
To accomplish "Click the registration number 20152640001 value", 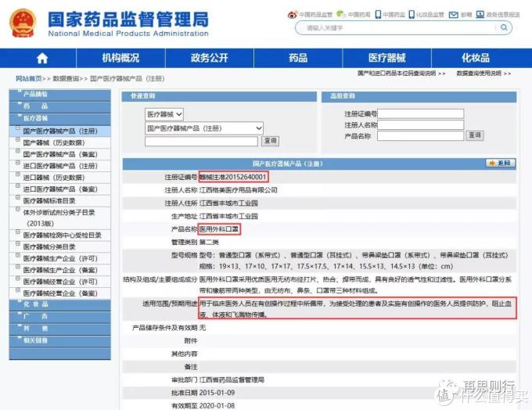I will (233, 177).
